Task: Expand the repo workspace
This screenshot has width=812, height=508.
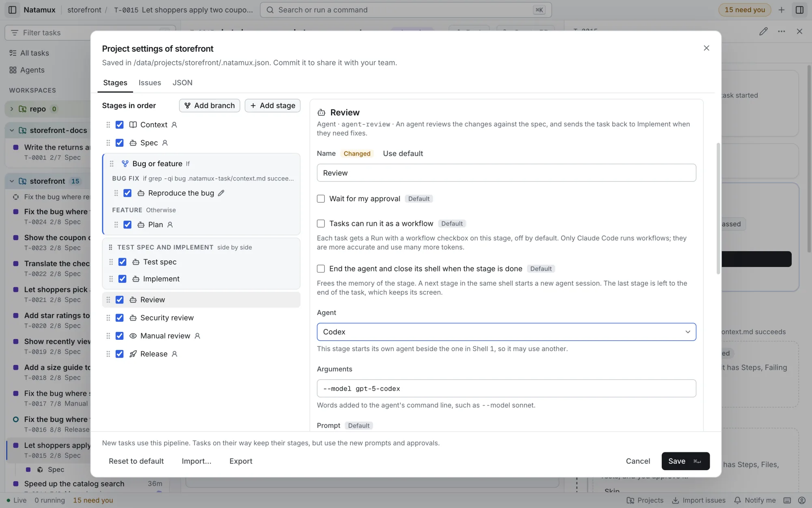Action: [11, 109]
